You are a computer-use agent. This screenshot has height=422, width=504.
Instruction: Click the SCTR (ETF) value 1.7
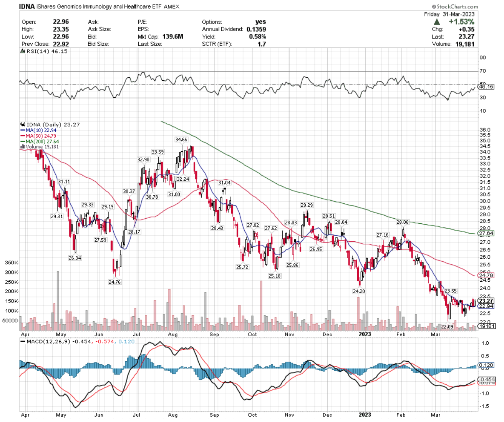pos(262,44)
